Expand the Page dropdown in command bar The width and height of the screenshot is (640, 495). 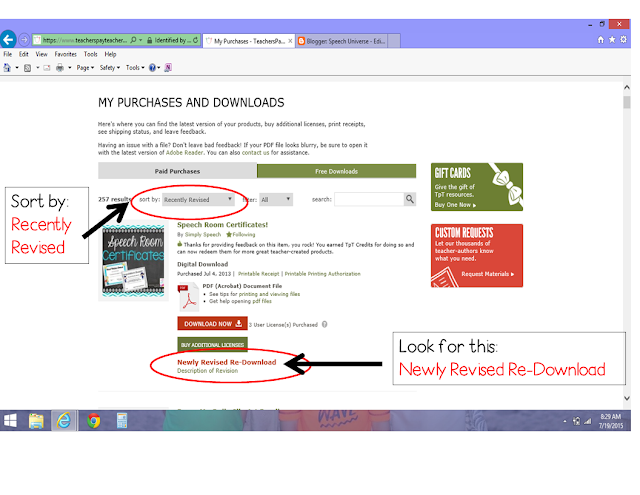(x=85, y=68)
